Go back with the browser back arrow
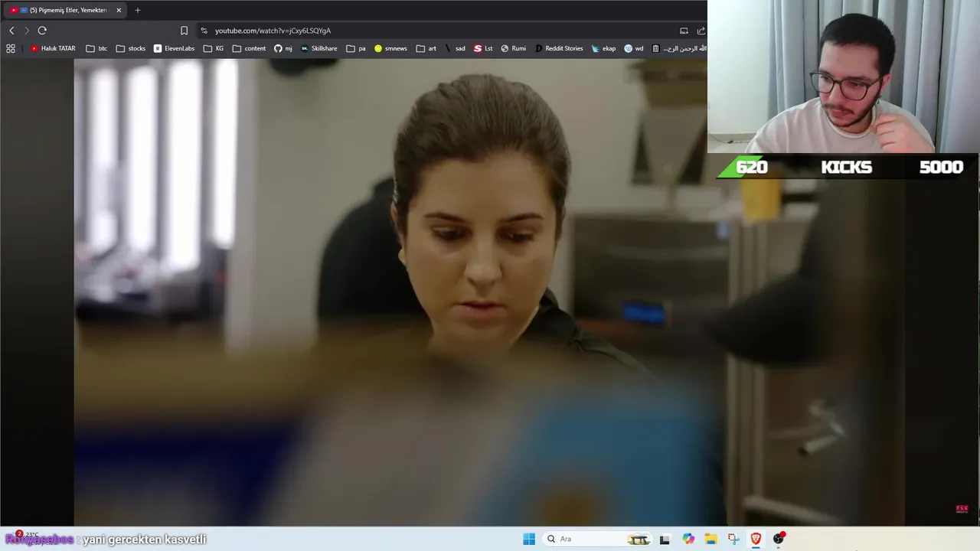This screenshot has width=980, height=551. coord(11,31)
